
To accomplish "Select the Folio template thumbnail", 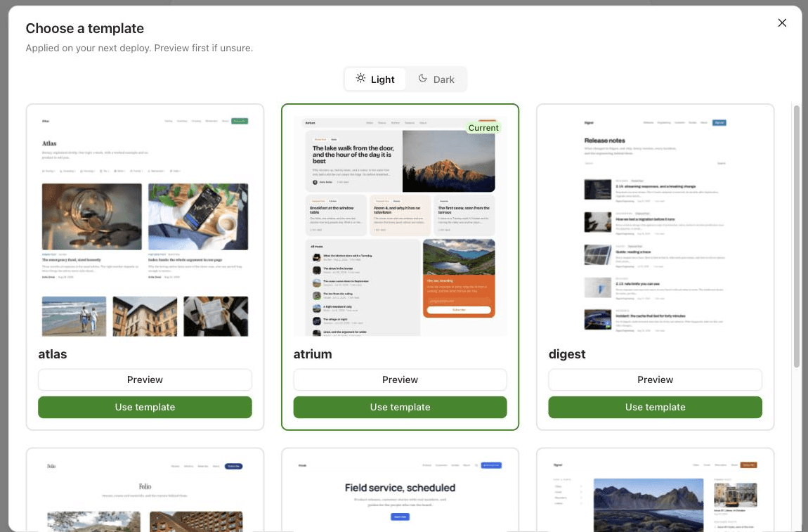I will (145, 496).
